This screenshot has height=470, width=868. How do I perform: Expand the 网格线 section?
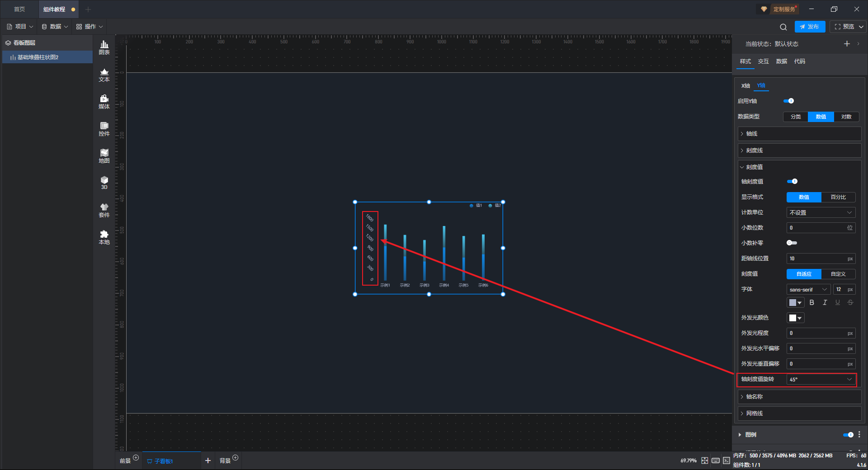tap(799, 414)
